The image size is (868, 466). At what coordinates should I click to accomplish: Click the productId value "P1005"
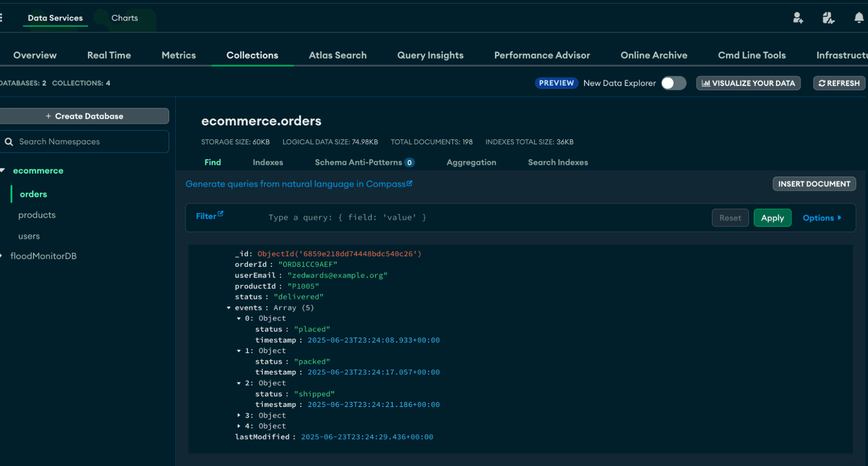point(303,286)
